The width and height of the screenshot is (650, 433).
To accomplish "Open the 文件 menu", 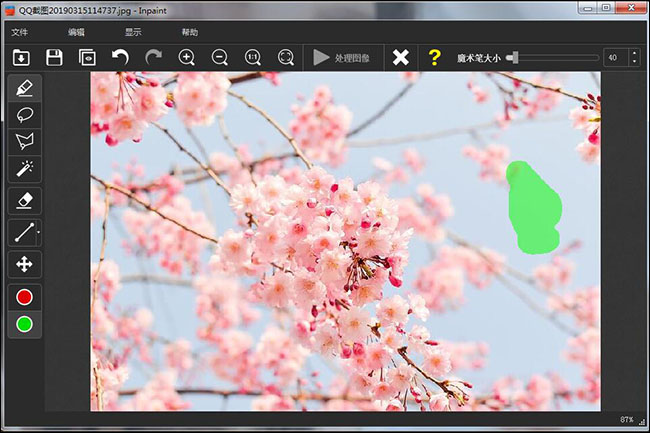I will [19, 32].
